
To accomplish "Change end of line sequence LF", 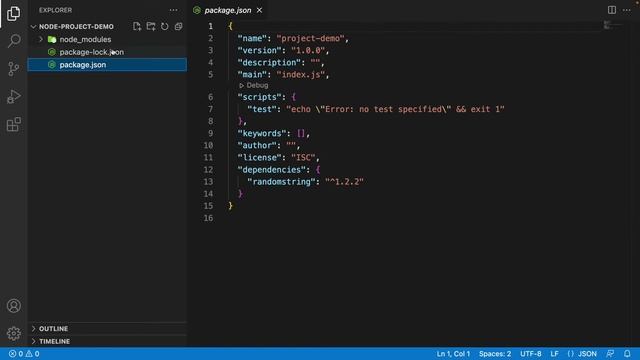I will coord(554,353).
